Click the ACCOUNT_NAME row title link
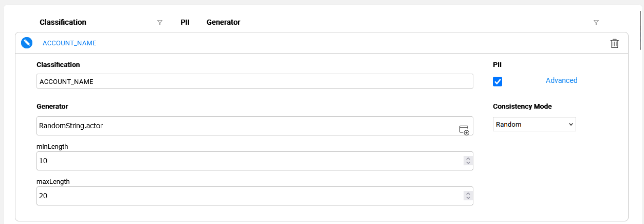Screen dimensions: 644x224 [69, 43]
